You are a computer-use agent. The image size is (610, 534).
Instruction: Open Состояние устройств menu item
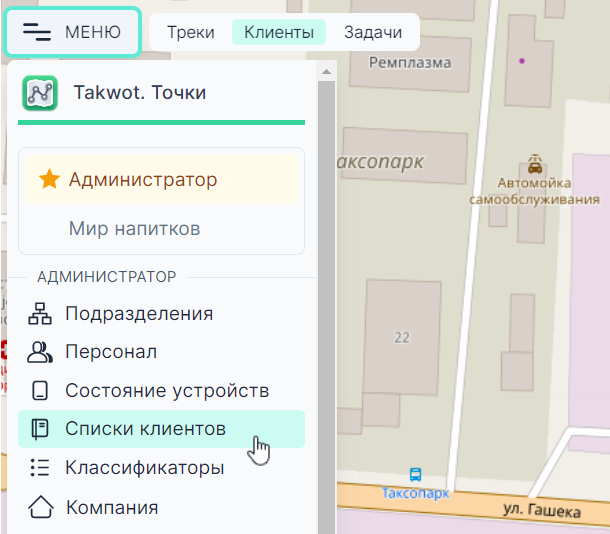161,390
